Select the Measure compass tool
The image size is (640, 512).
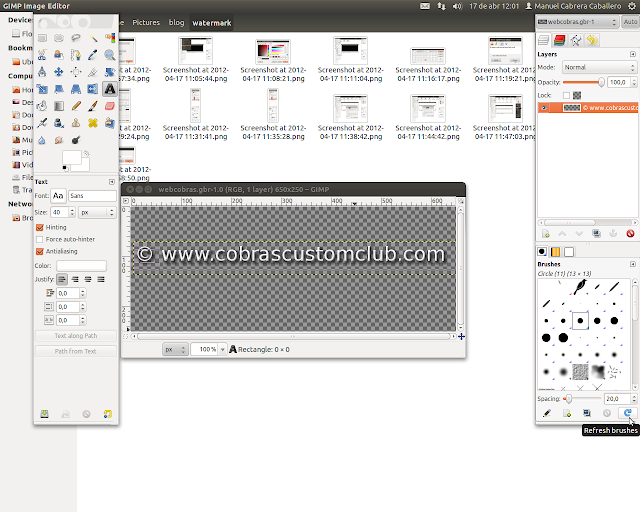tap(42, 72)
